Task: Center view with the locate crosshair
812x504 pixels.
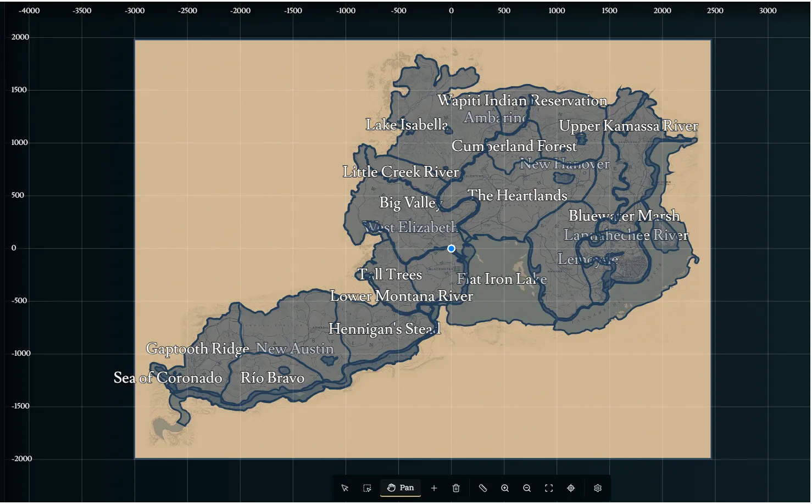Action: pyautogui.click(x=570, y=488)
